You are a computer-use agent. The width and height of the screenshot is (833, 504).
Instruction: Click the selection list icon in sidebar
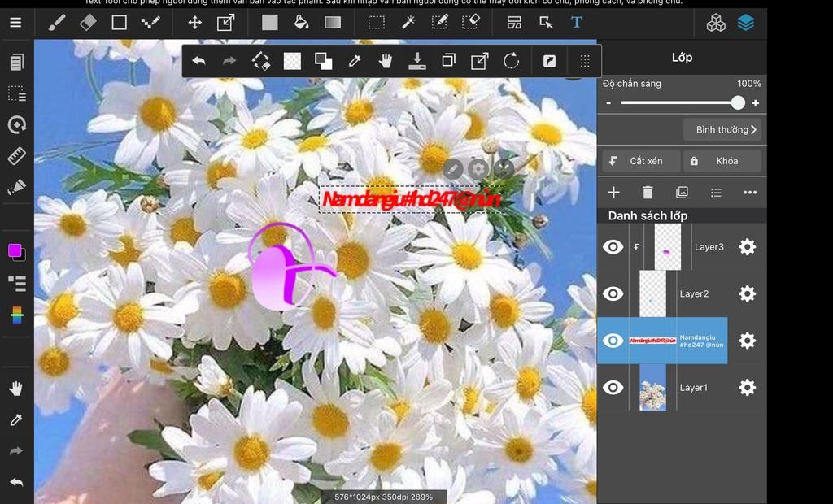click(x=16, y=93)
